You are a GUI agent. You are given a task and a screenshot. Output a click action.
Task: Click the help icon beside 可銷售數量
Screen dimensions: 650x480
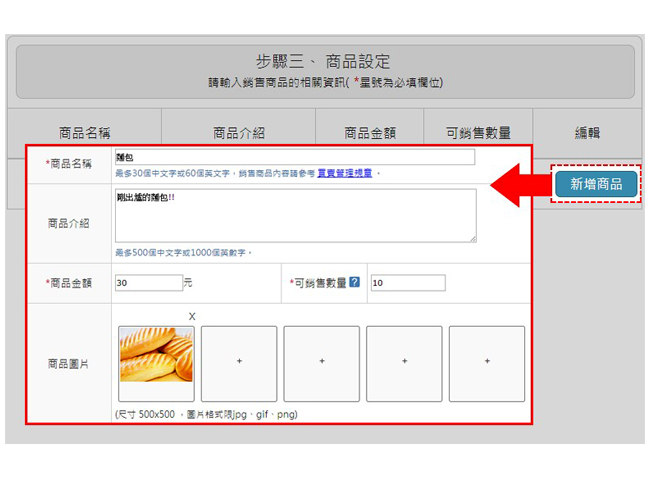click(x=354, y=283)
